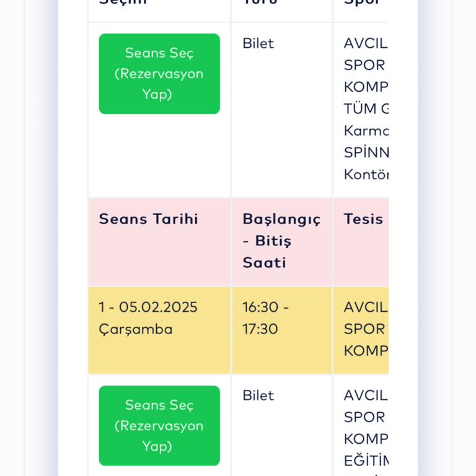Select the Seans Tarihi column header
476x476 pixels.
tap(148, 219)
